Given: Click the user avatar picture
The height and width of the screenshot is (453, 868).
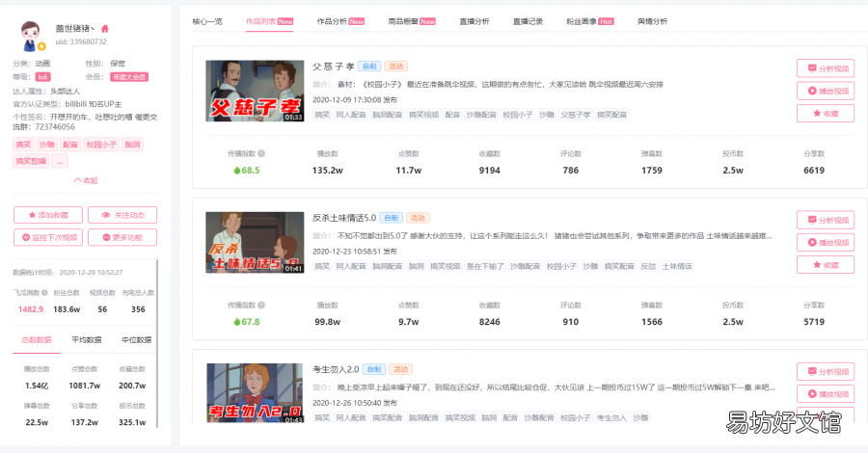Looking at the screenshot, I should pos(32,36).
